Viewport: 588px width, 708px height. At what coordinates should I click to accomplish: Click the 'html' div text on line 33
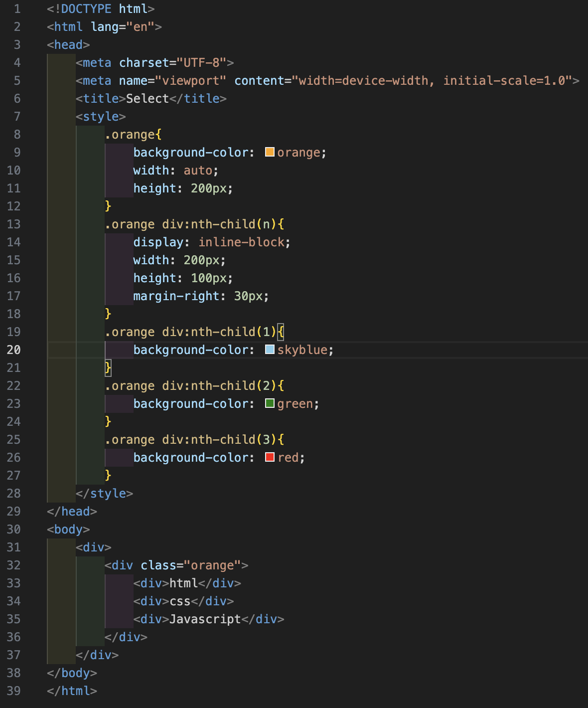(x=183, y=583)
